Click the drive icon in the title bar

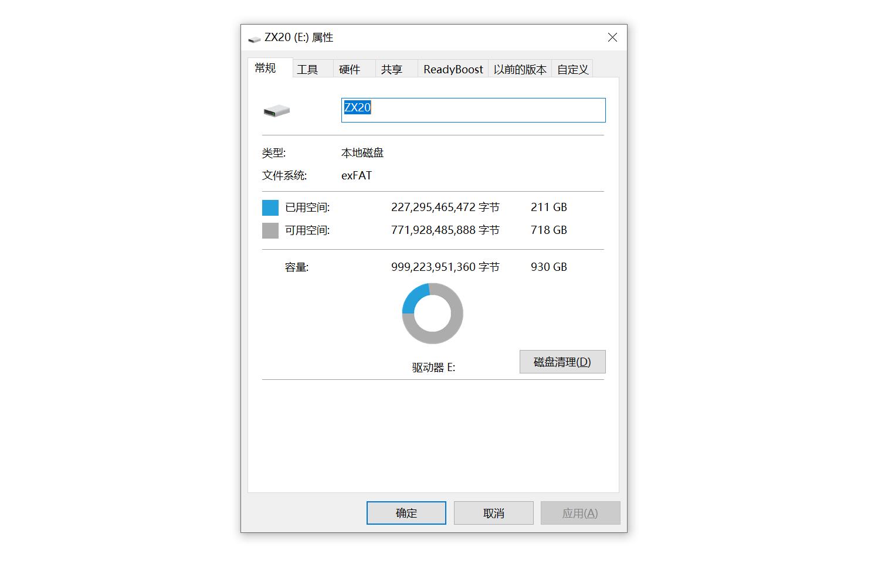pyautogui.click(x=255, y=37)
